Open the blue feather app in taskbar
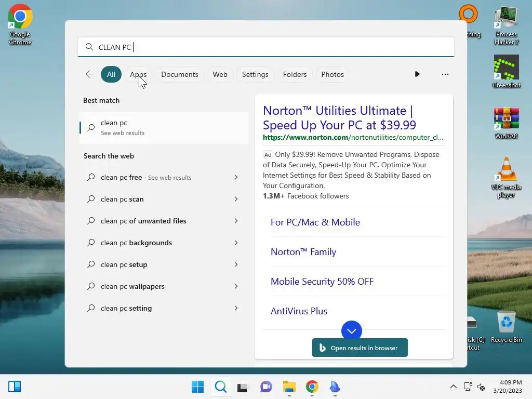The height and width of the screenshot is (399, 532). coord(335,387)
